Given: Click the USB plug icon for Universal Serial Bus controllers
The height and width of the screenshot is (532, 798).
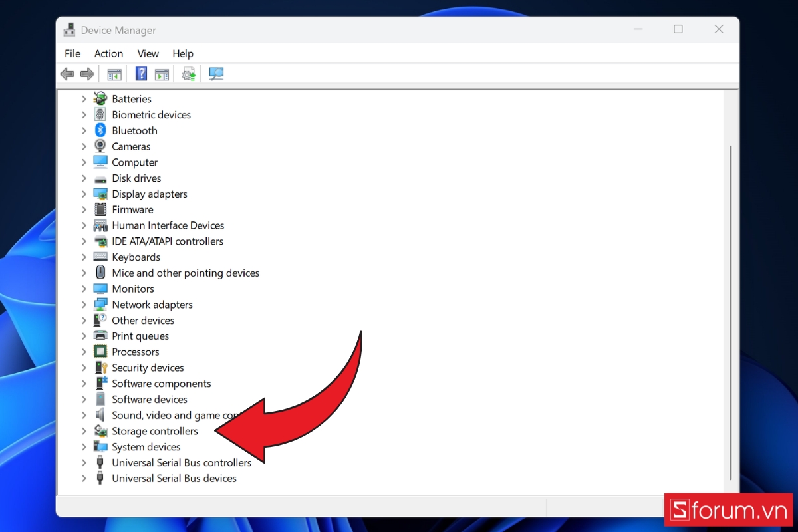Looking at the screenshot, I should pos(100,462).
